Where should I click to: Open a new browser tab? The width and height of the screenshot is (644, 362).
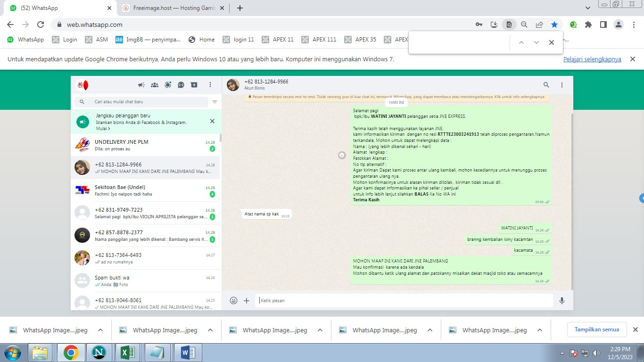pos(240,8)
